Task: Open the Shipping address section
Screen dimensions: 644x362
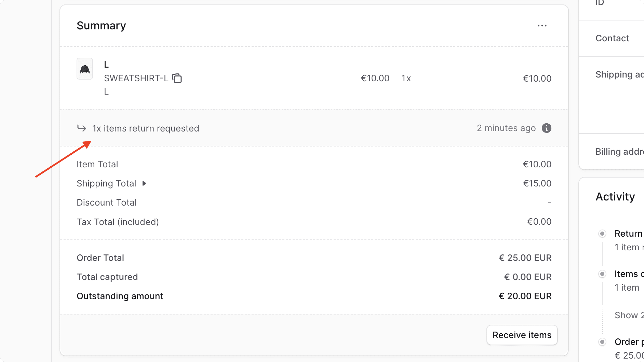Action: 619,74
